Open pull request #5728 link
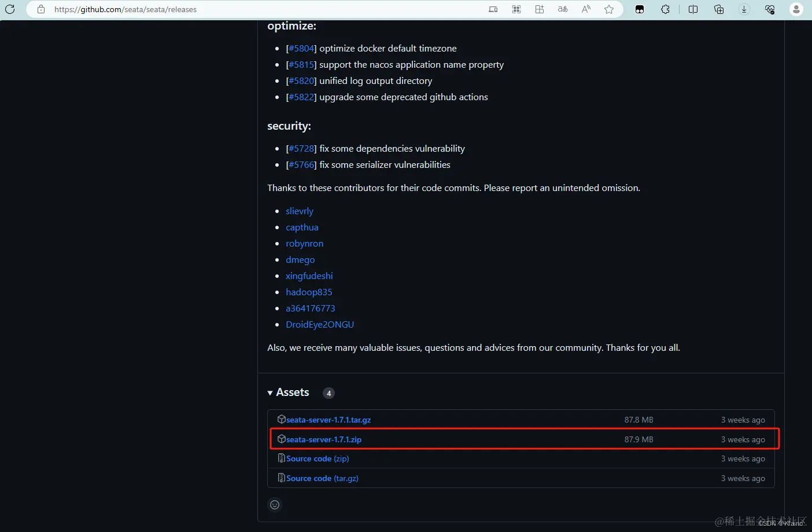Image resolution: width=812 pixels, height=532 pixels. 301,149
